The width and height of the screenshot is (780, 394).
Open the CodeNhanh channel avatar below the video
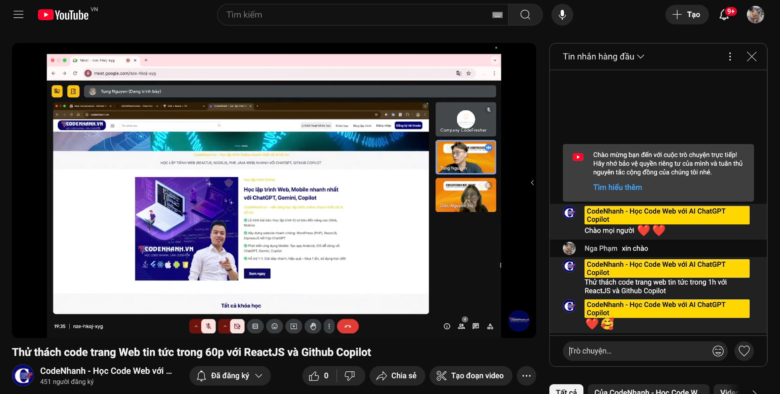click(x=22, y=376)
